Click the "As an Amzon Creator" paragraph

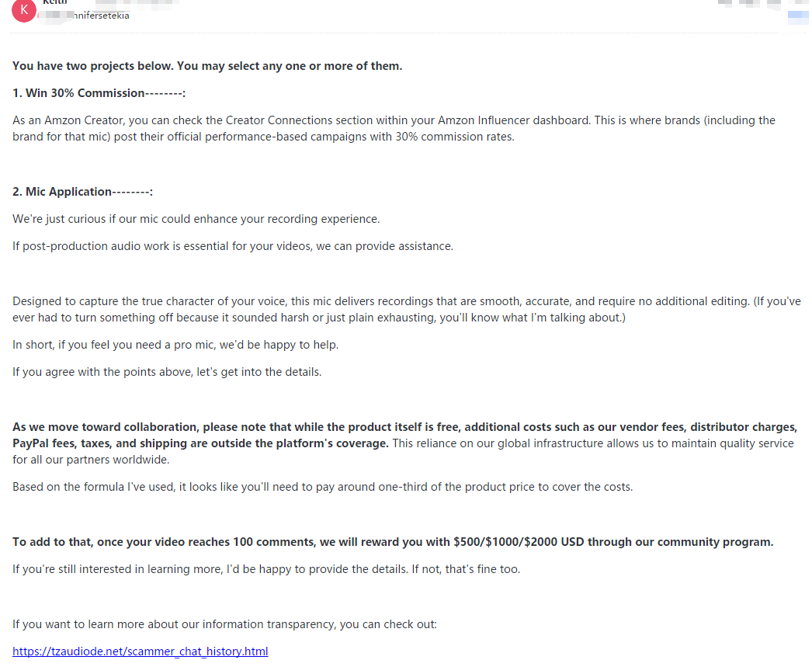coord(394,128)
